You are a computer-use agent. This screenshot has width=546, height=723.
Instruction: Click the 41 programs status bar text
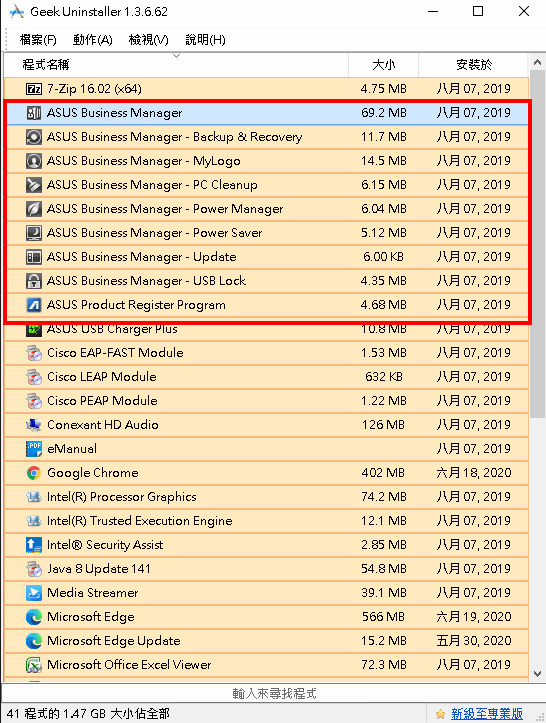click(x=88, y=714)
